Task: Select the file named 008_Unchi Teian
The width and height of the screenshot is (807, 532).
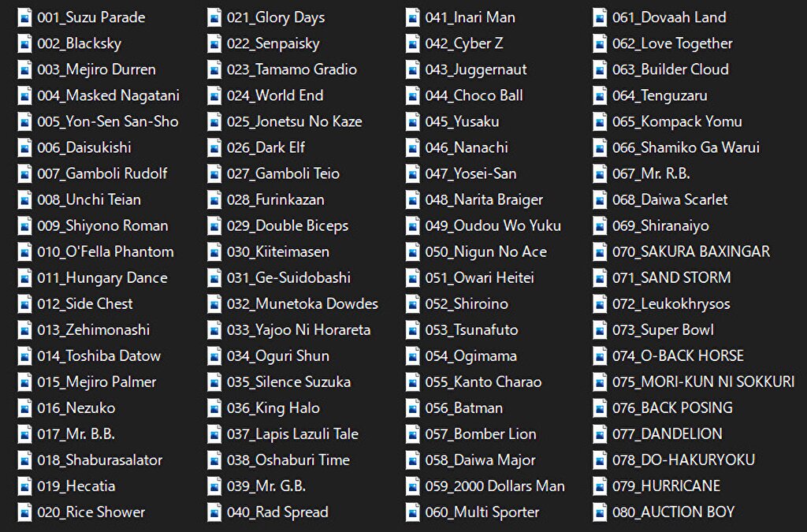Action: (x=89, y=199)
